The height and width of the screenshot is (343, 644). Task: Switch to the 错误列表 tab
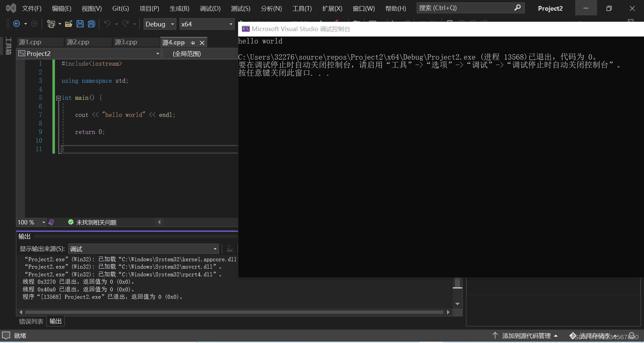[x=31, y=321]
